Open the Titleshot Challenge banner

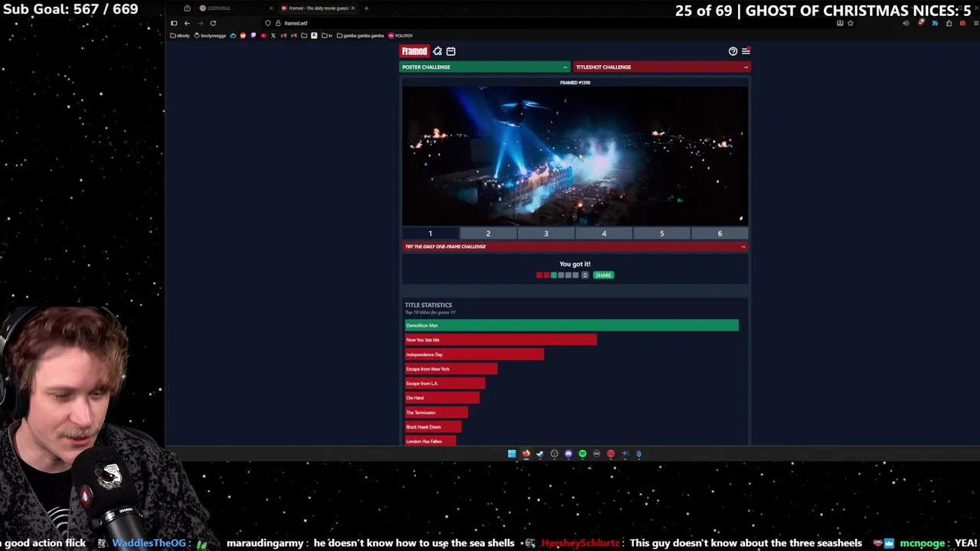[x=661, y=67]
